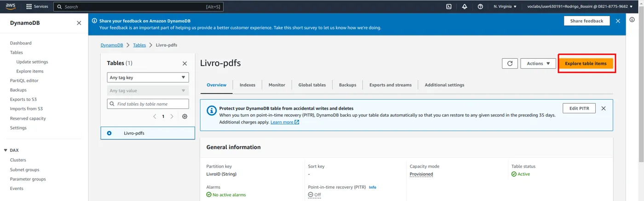
Task: Open Update settings in the sidebar
Action: pyautogui.click(x=32, y=62)
